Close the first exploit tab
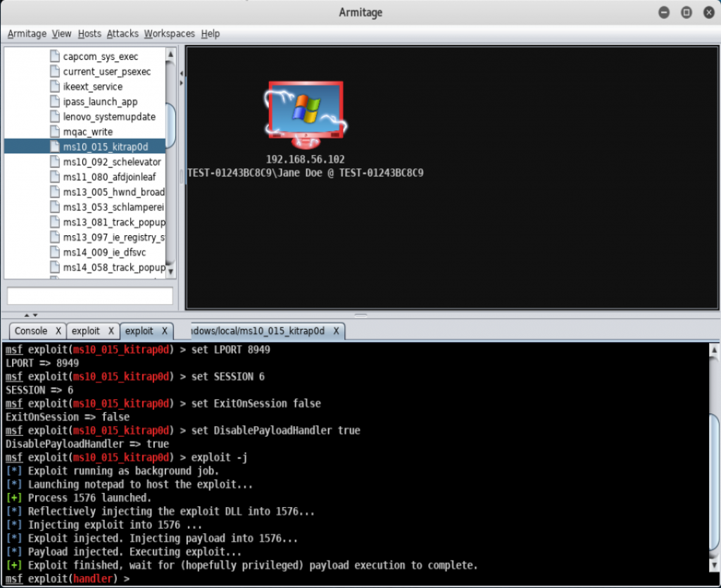This screenshot has width=721, height=588. pos(111,331)
